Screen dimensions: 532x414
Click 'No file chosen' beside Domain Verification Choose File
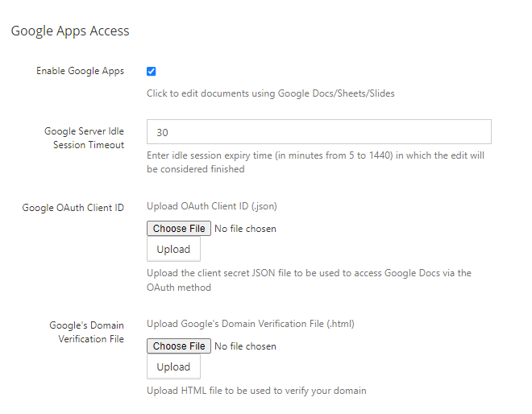[x=245, y=346]
